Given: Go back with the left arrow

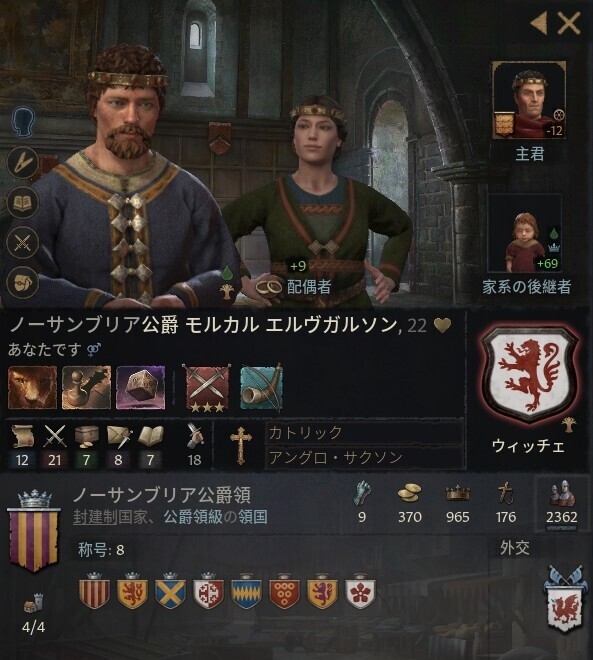Looking at the screenshot, I should pos(539,23).
